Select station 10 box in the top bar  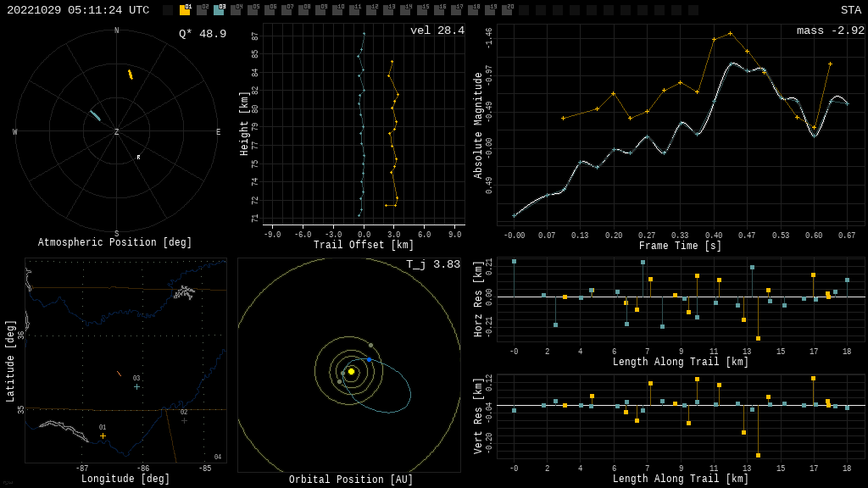337,10
